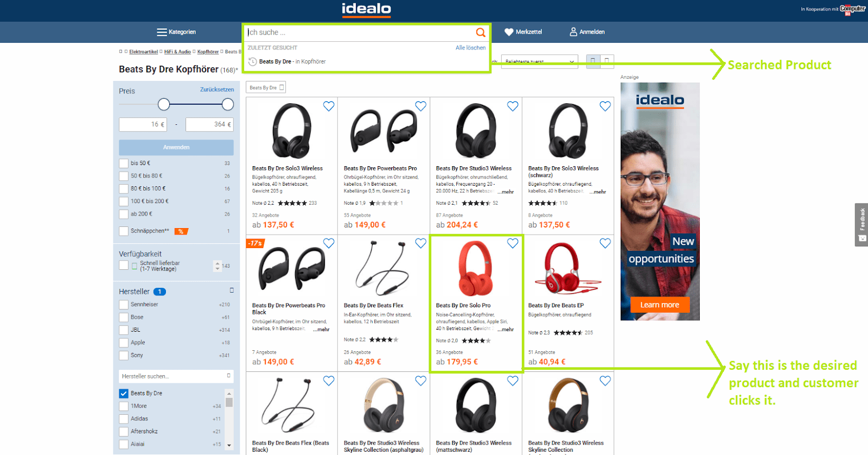Click the Anwenden price button
Viewport: 868px width, 455px height.
(x=176, y=147)
